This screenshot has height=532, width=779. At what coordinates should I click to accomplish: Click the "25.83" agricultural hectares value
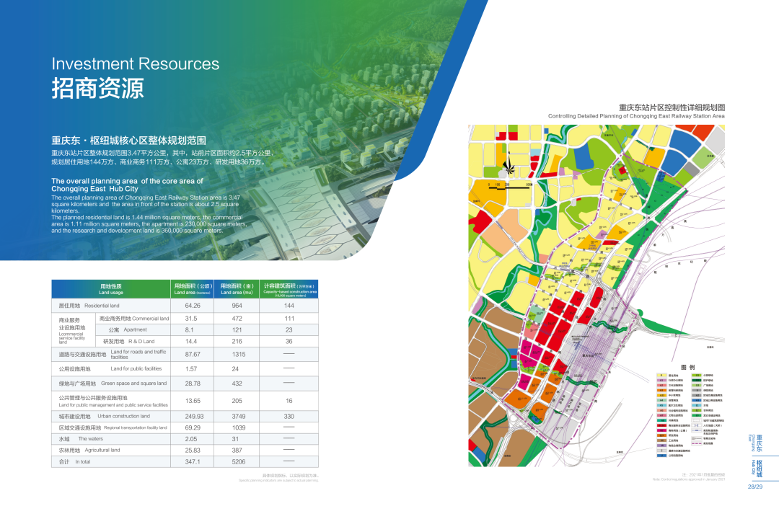pos(193,450)
